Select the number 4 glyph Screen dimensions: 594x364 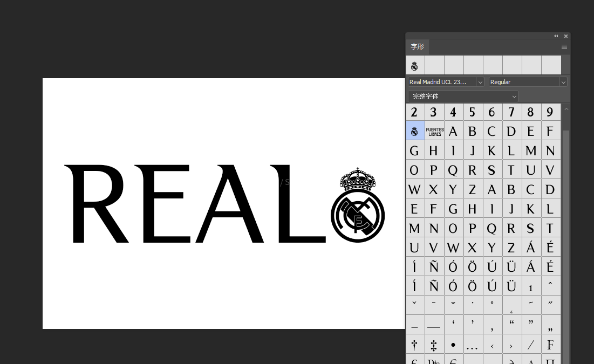pyautogui.click(x=453, y=112)
